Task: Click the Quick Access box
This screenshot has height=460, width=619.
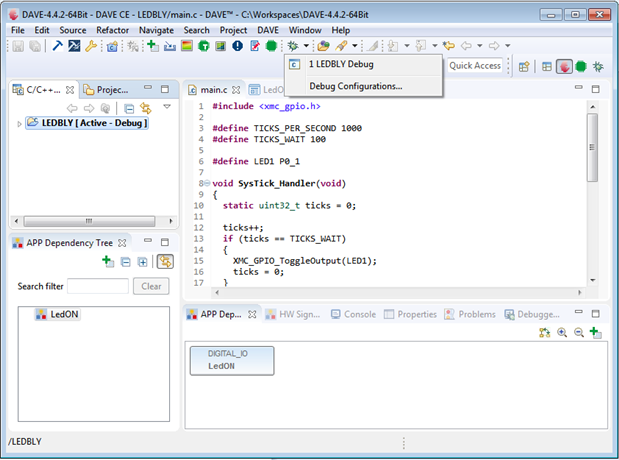Action: point(475,66)
